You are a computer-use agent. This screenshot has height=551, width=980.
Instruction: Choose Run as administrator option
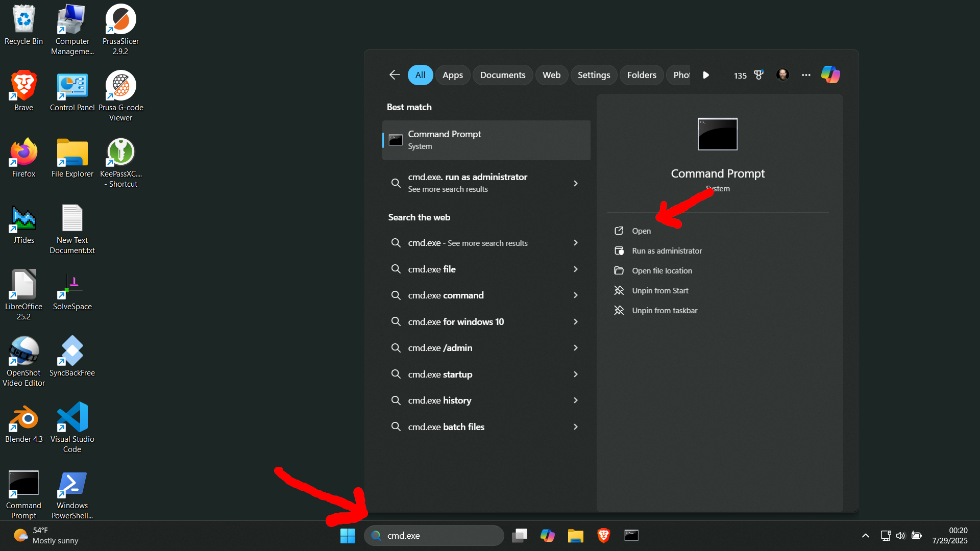pyautogui.click(x=667, y=251)
